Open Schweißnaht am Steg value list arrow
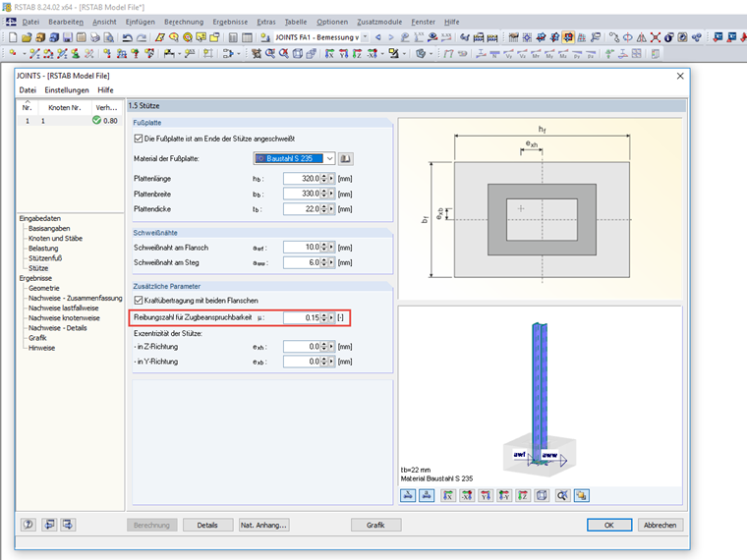747x560 pixels. tap(331, 263)
